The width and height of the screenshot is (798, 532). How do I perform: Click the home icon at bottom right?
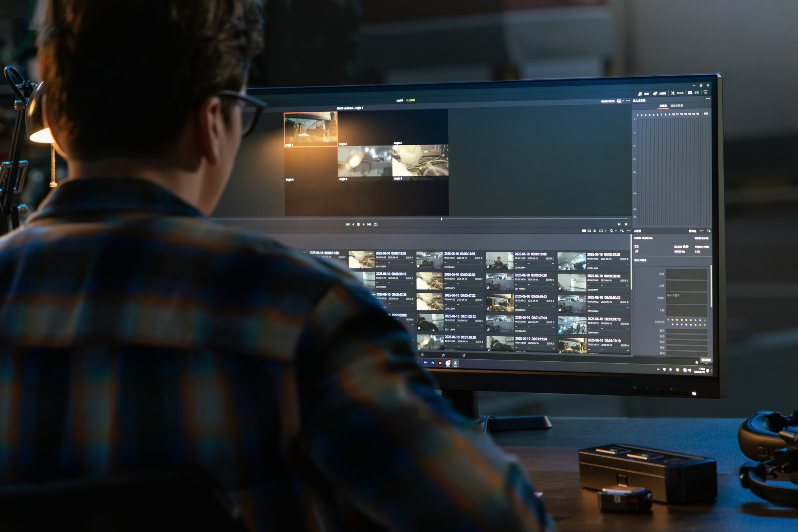pos(697,362)
